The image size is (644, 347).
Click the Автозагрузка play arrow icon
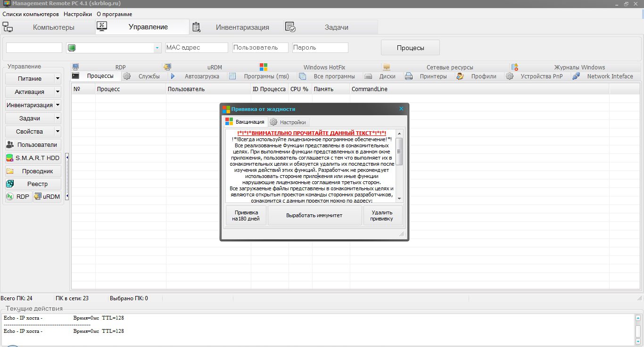click(x=173, y=76)
